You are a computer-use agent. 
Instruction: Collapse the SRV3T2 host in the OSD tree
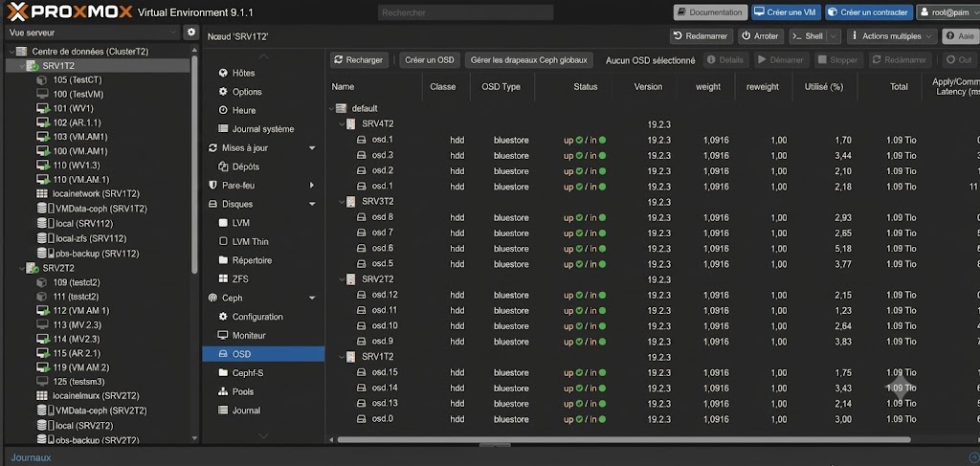[342, 202]
